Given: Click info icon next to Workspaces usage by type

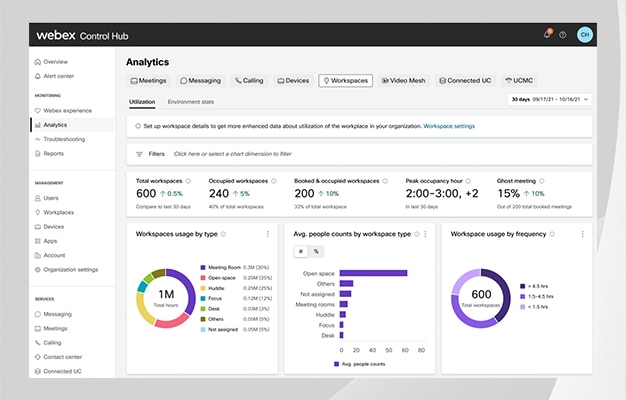Looking at the screenshot, I should pyautogui.click(x=224, y=234).
